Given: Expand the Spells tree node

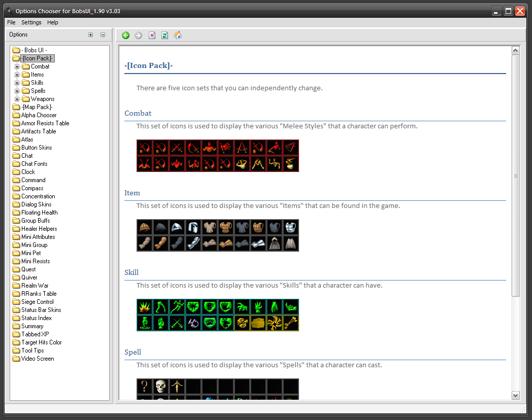Looking at the screenshot, I should click(17, 91).
